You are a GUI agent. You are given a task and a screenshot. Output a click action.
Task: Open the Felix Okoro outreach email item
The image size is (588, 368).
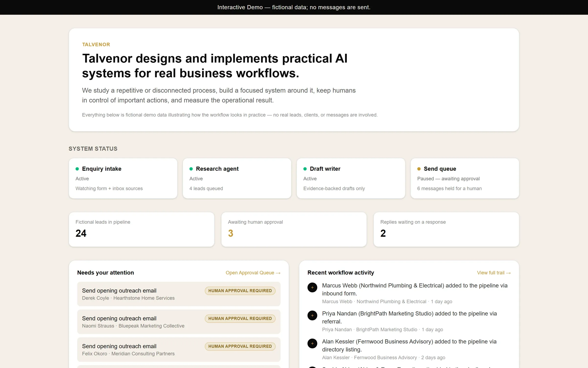coord(179,349)
